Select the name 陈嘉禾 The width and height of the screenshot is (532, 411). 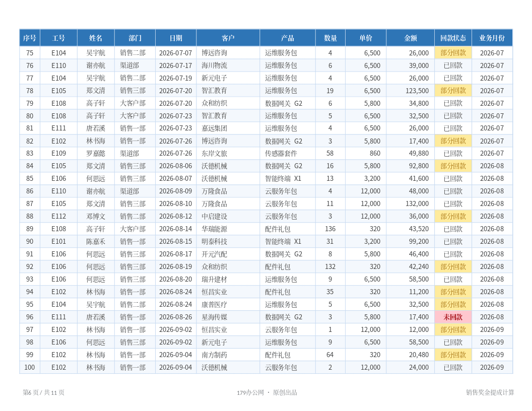(96, 241)
